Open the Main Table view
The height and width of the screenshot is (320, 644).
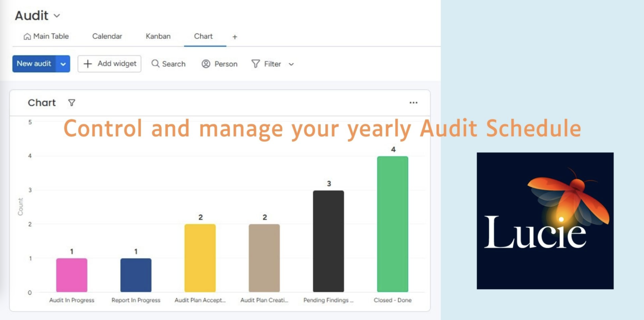[x=51, y=36]
